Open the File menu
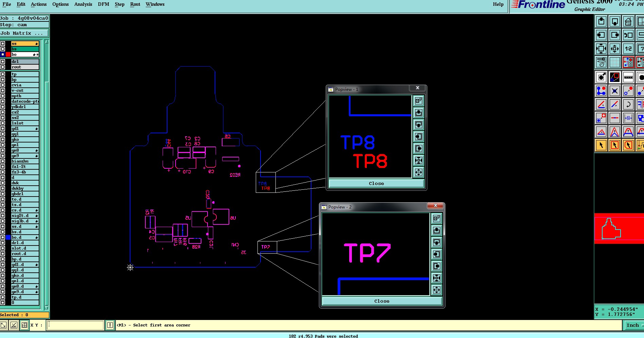Image resolution: width=644 pixels, height=338 pixels. tap(7, 4)
